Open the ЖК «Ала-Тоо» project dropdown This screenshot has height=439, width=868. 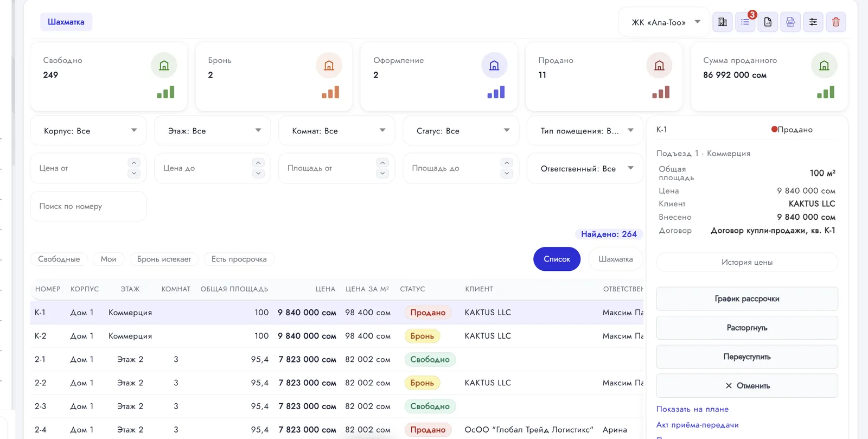coord(664,22)
